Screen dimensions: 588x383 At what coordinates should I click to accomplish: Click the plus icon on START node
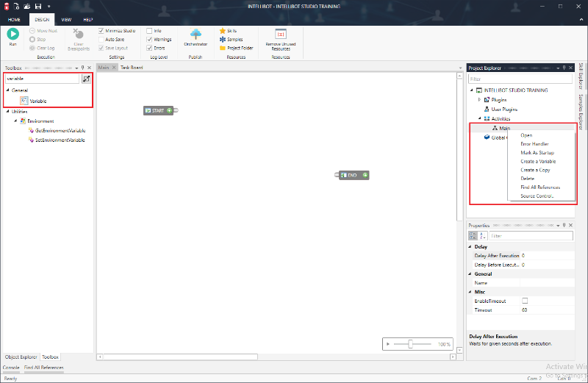(x=169, y=110)
